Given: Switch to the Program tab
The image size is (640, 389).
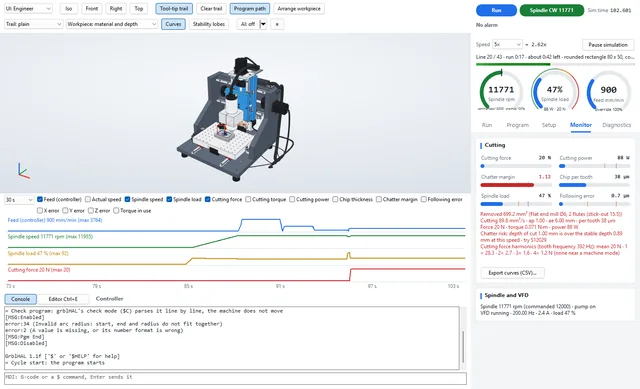Looking at the screenshot, I should (x=518, y=125).
